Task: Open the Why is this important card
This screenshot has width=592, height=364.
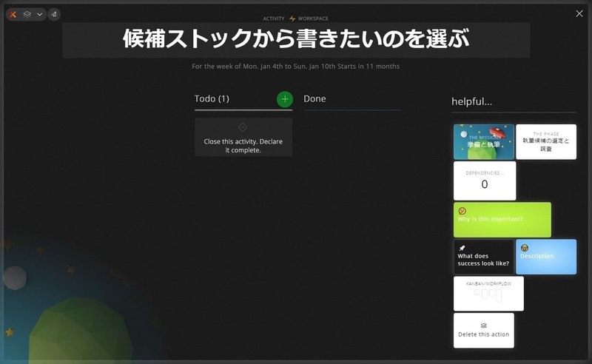Action: click(502, 220)
